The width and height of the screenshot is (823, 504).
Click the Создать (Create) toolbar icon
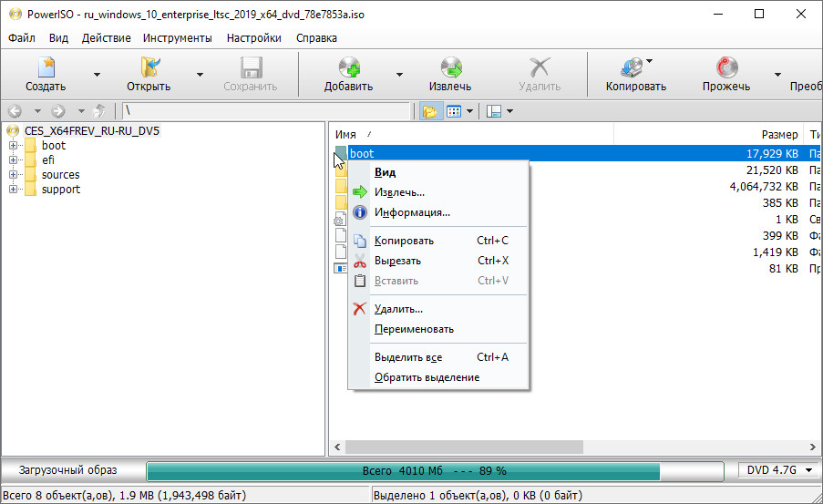(46, 68)
